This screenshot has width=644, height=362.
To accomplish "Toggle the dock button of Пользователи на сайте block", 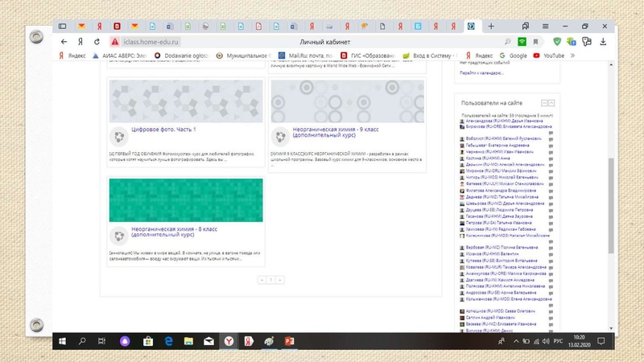I will point(552,103).
